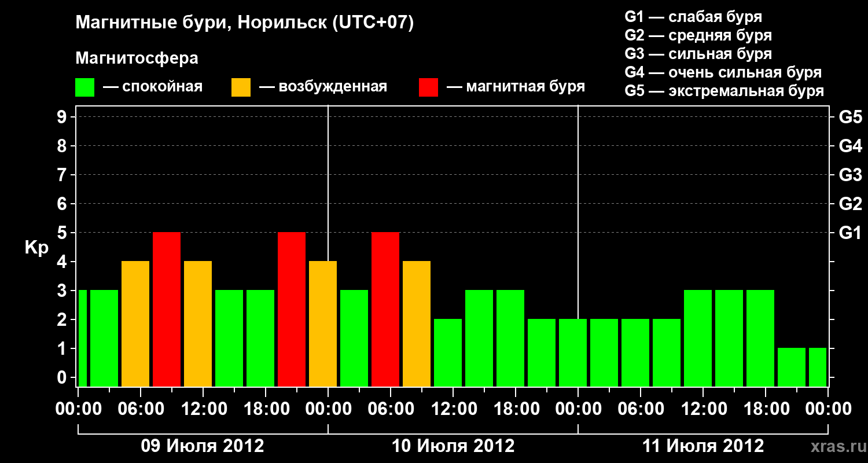Click the 'G4' right axis label
Image resolution: width=868 pixels, height=463 pixels.
850,146
